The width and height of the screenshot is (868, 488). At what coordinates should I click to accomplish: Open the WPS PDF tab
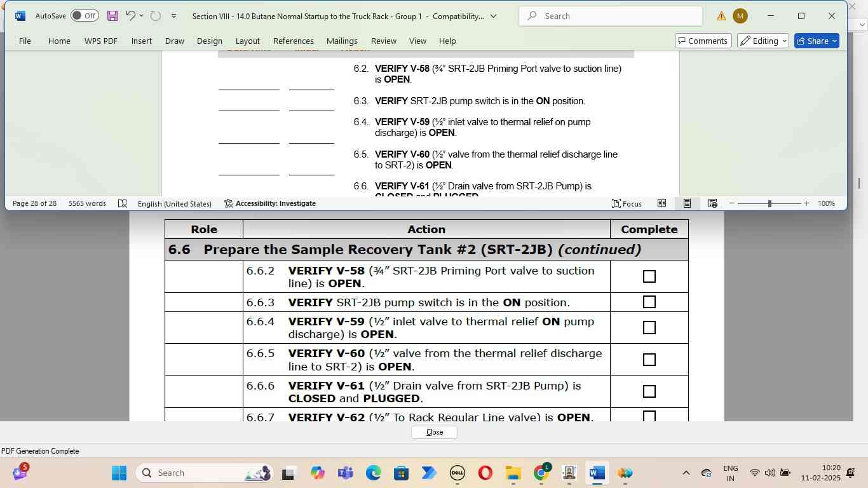coord(101,41)
